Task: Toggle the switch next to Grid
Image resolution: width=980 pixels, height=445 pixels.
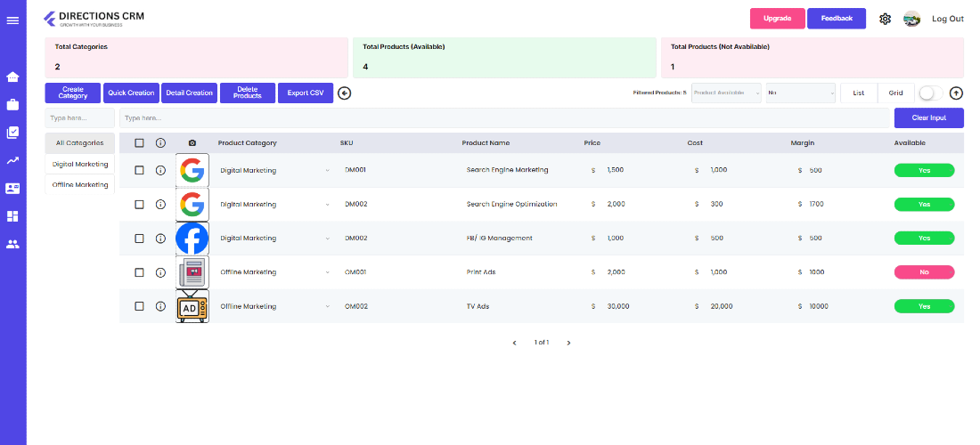Action: pos(931,93)
